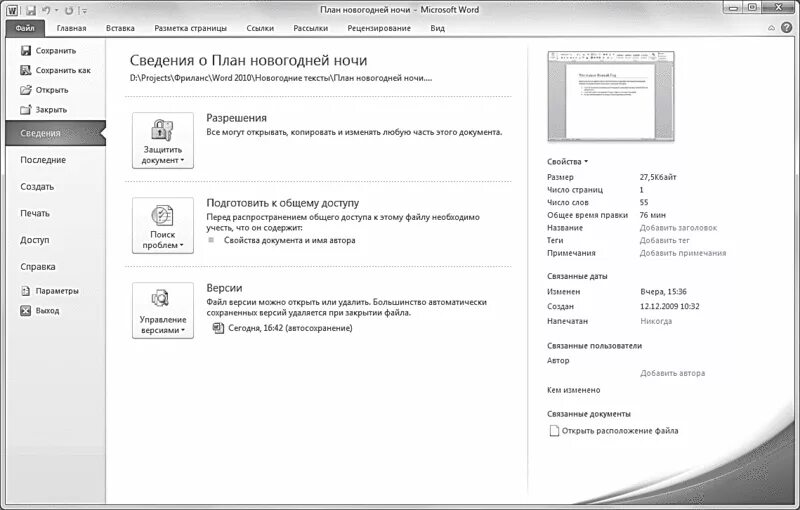Open the Разметка страницы tab
The width and height of the screenshot is (800, 510).
pos(190,29)
